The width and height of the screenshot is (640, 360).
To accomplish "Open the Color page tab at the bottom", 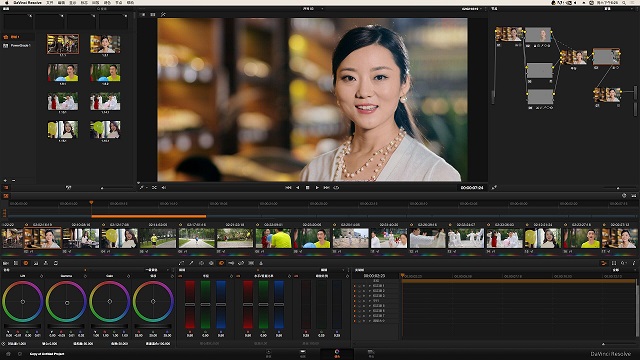I will point(337,353).
